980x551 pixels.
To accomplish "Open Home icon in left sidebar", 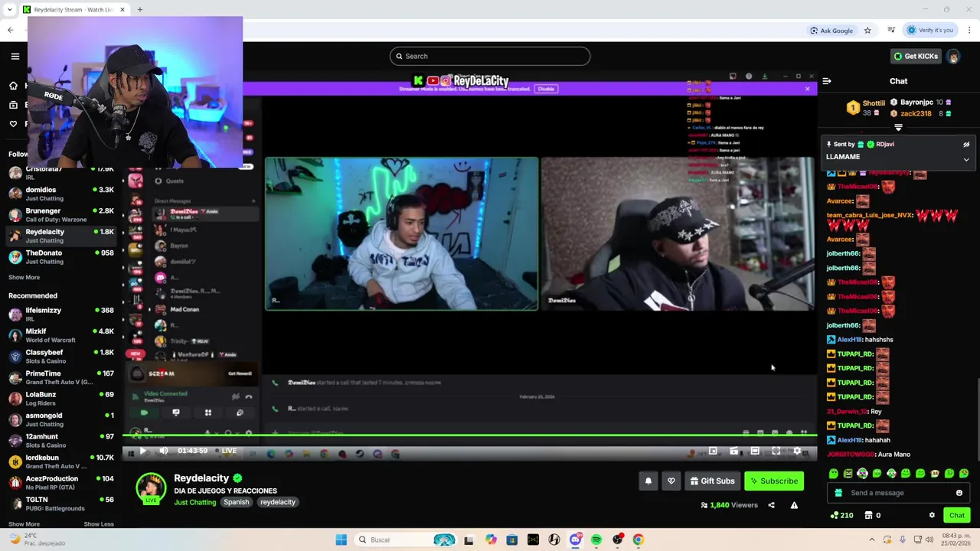I will (13, 85).
